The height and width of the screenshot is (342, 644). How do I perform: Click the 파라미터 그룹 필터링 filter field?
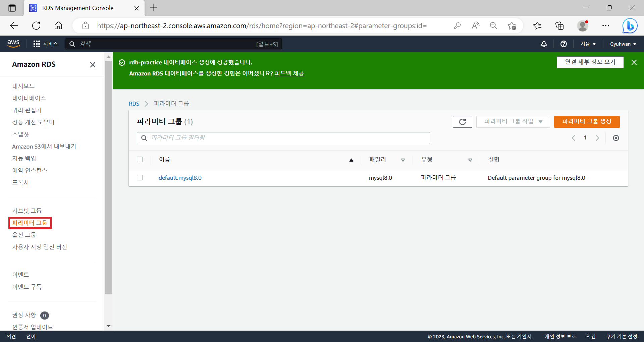point(283,138)
